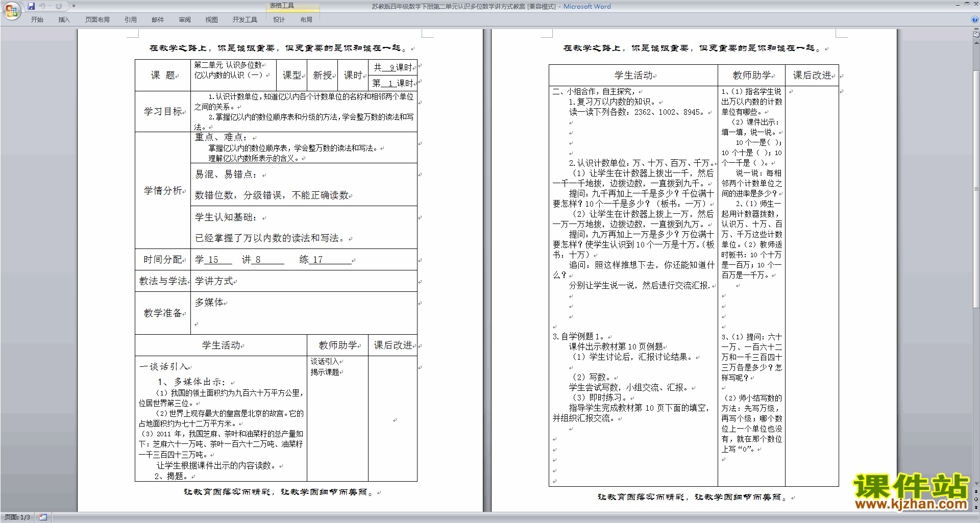This screenshot has width=980, height=523.
Task: Open the 开发工具 ribbon tab
Action: 245,19
